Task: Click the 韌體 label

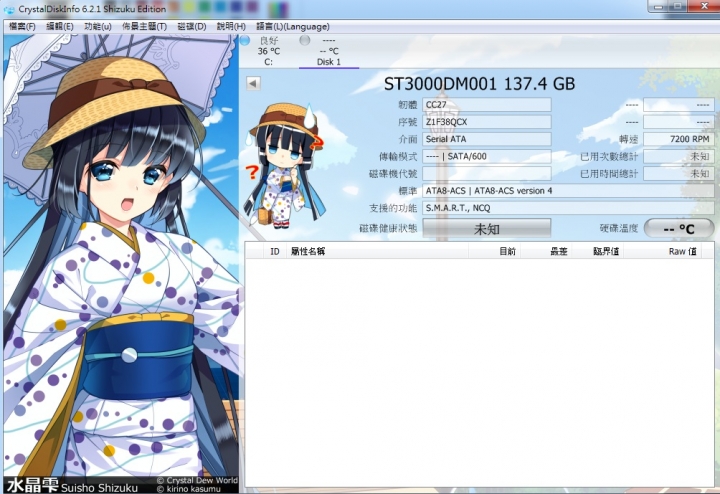Action: click(408, 105)
